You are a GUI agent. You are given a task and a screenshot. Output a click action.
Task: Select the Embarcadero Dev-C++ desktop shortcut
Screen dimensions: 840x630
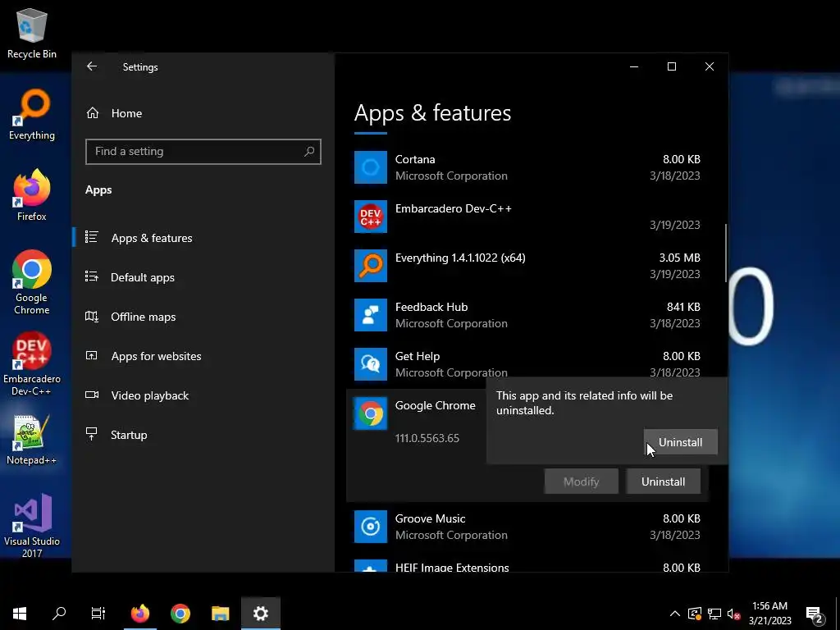[32, 363]
